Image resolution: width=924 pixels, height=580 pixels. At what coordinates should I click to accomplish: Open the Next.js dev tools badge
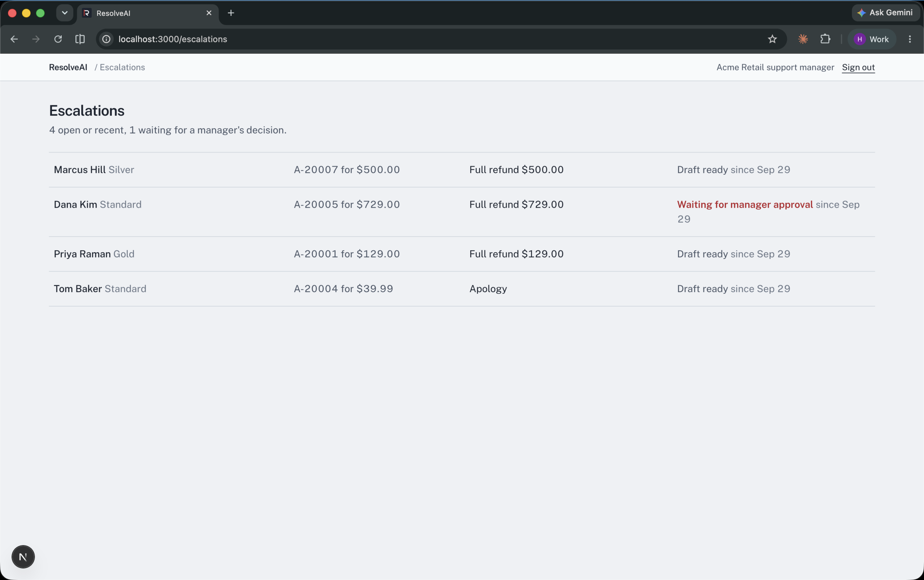(23, 557)
